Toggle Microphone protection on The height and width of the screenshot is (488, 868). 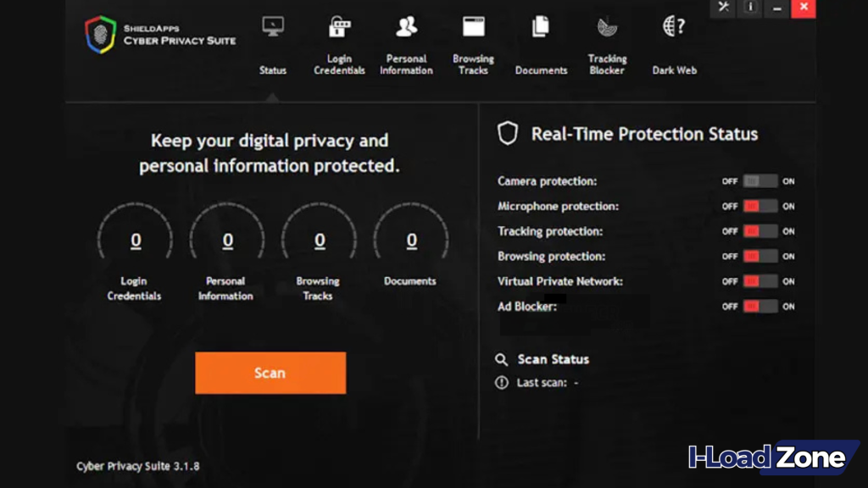[x=760, y=206]
